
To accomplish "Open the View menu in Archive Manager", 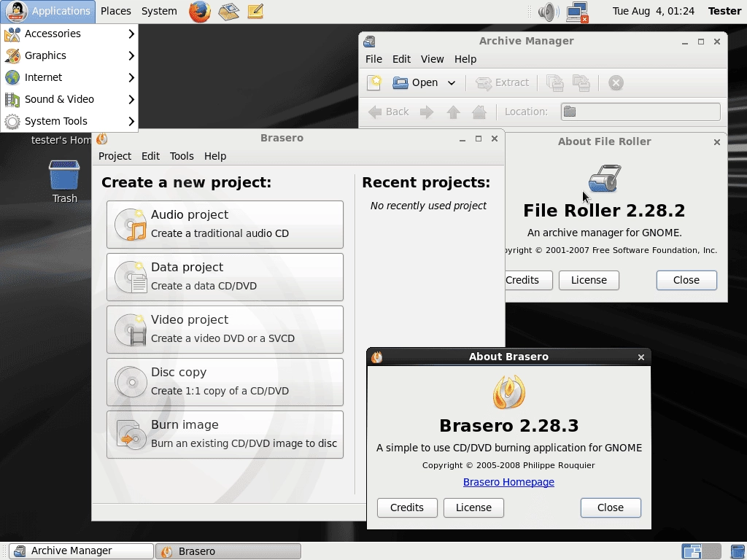I will click(432, 59).
